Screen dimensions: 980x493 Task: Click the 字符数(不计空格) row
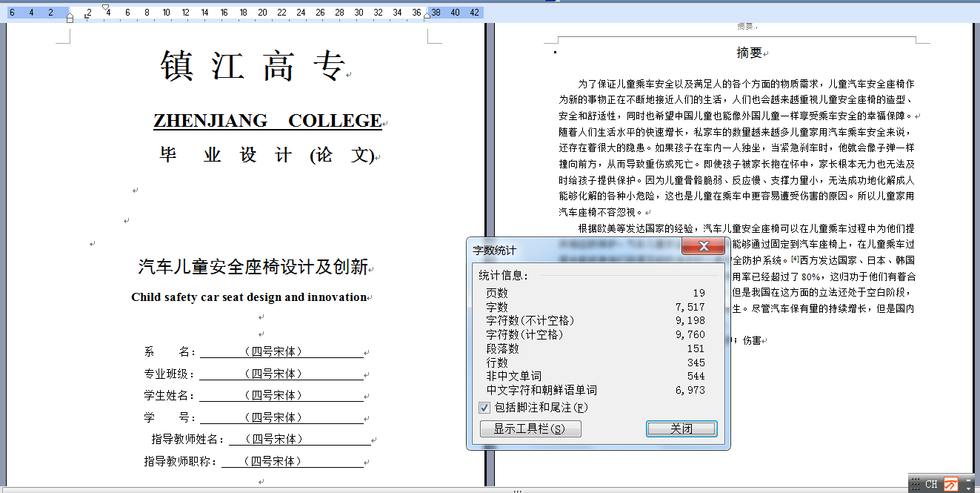tap(596, 321)
